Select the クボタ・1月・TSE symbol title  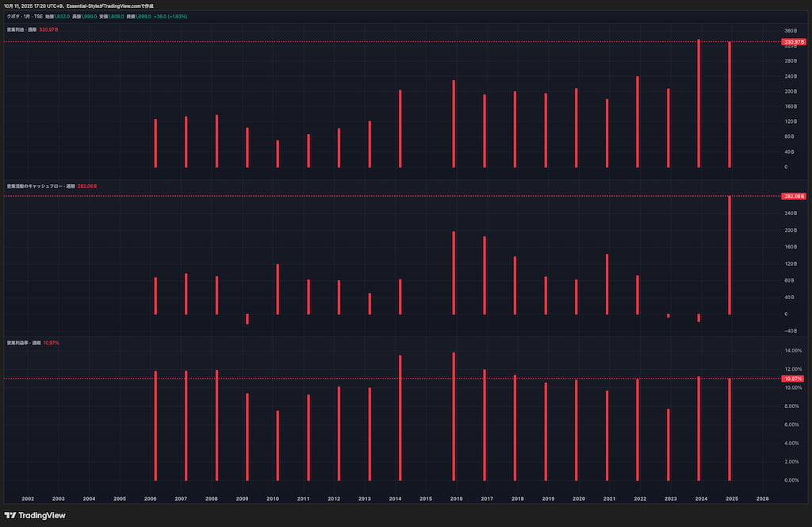click(x=24, y=15)
